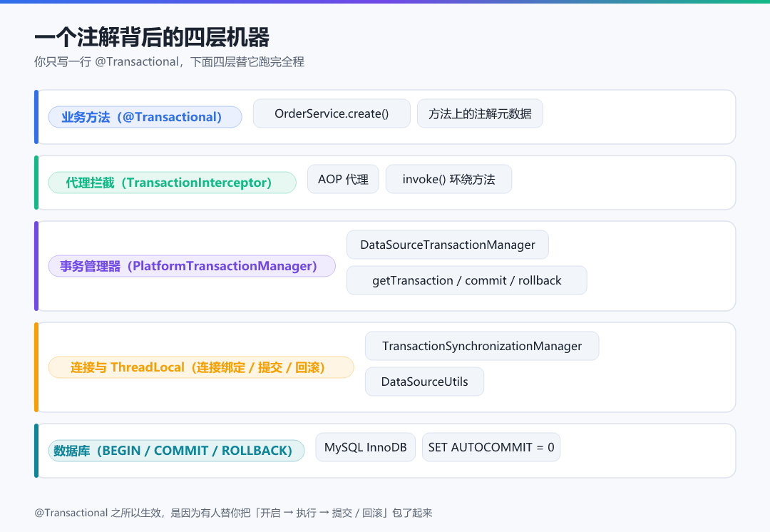Click the 方法上的注解元数据 chip
This screenshot has width=770, height=532.
pyautogui.click(x=480, y=113)
